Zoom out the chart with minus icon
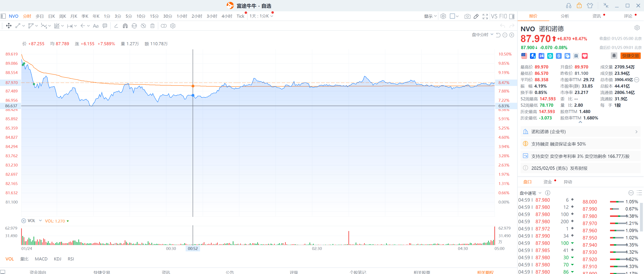The height and width of the screenshot is (274, 644). 505,35
